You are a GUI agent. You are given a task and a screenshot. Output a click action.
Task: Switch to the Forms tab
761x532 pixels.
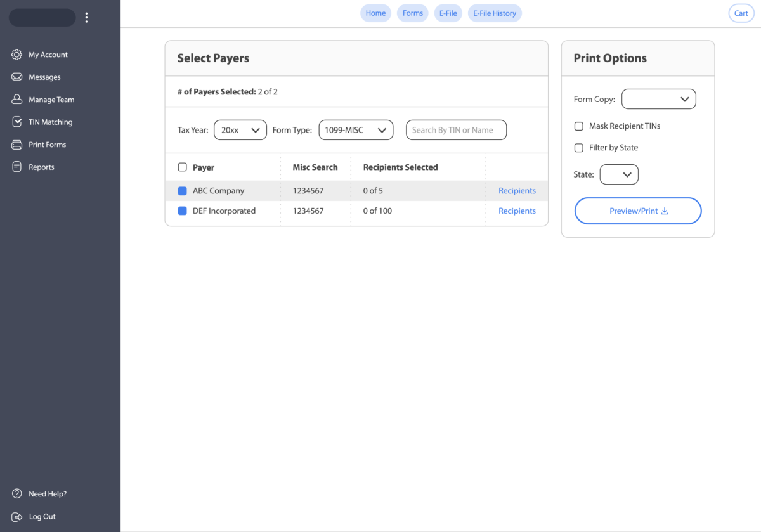pos(413,13)
